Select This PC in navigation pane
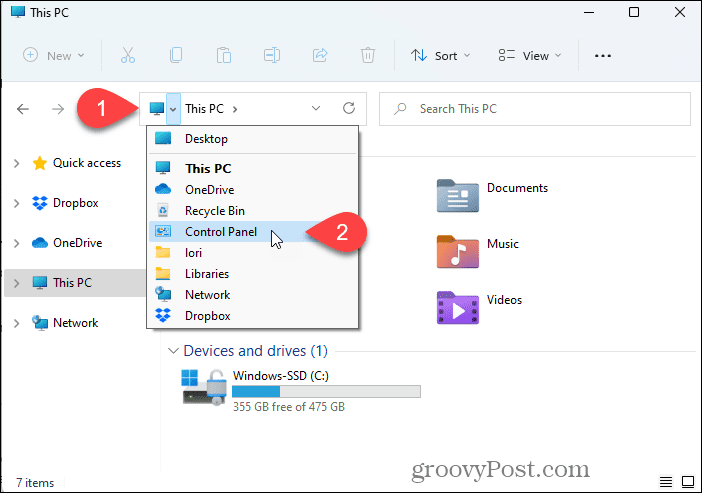Screen dimensions: 702x493 75,283
